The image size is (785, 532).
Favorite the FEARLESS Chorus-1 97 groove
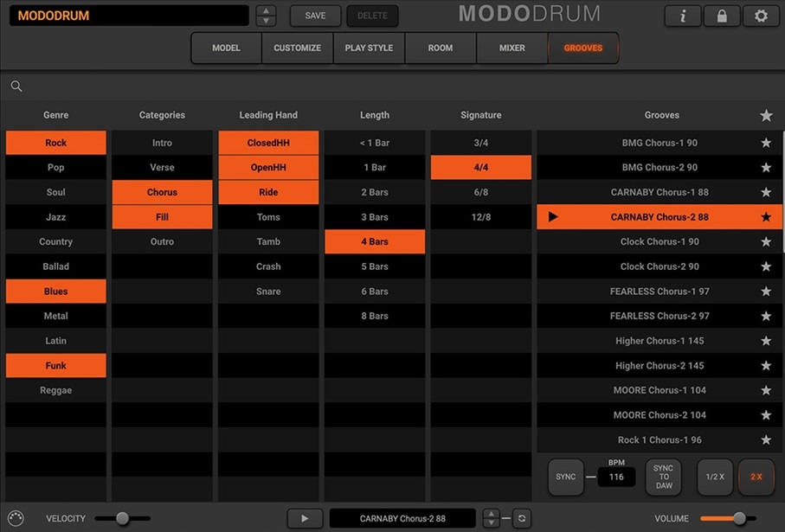pos(766,292)
